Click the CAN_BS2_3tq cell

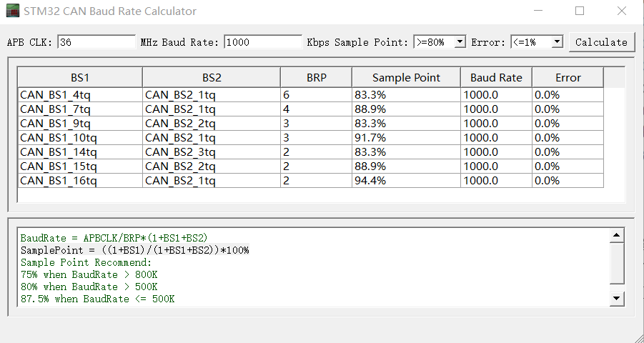[212, 152]
